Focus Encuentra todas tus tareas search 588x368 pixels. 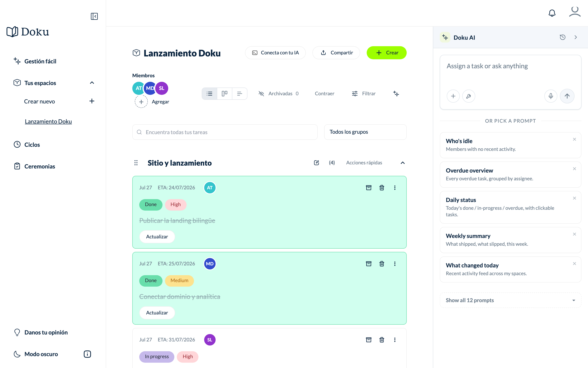(225, 132)
